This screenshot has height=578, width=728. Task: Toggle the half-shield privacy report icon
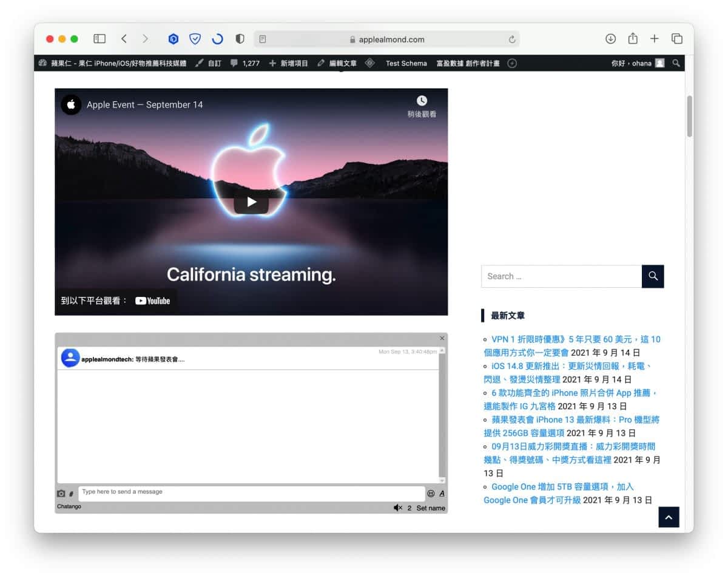click(240, 39)
